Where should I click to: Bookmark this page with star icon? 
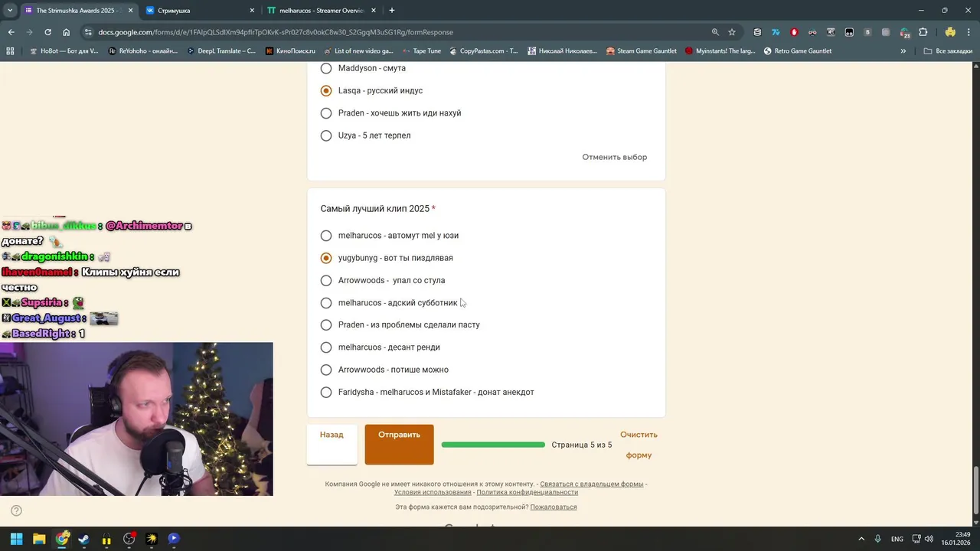[732, 32]
